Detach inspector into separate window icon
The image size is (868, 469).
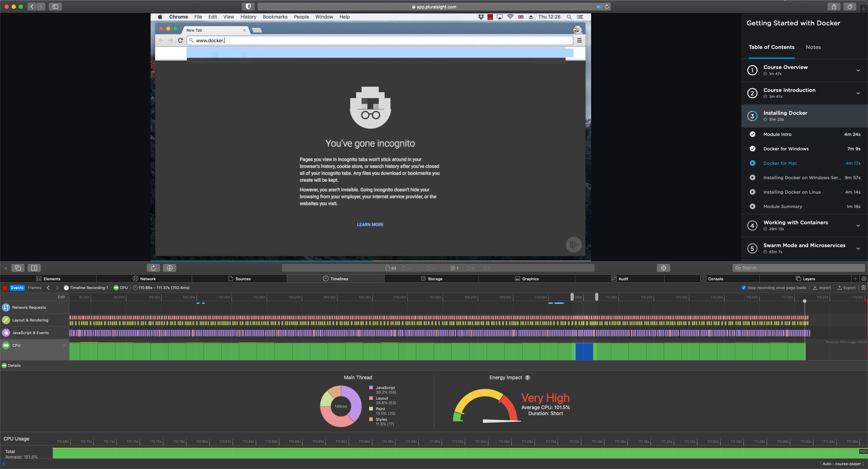click(18, 268)
